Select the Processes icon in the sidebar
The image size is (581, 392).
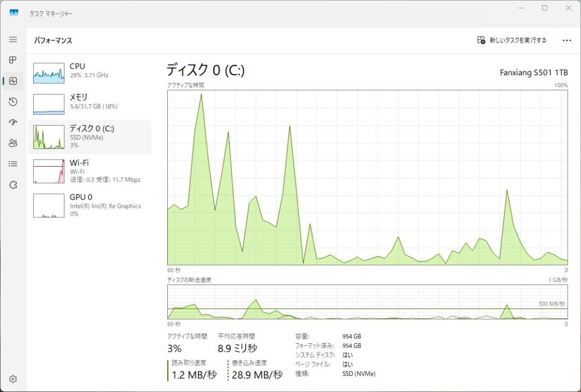13,60
